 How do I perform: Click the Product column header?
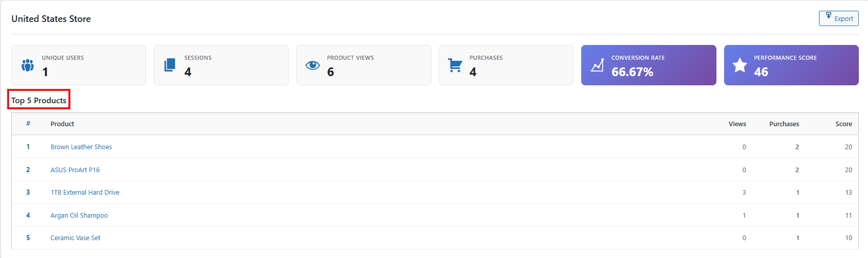tap(62, 124)
